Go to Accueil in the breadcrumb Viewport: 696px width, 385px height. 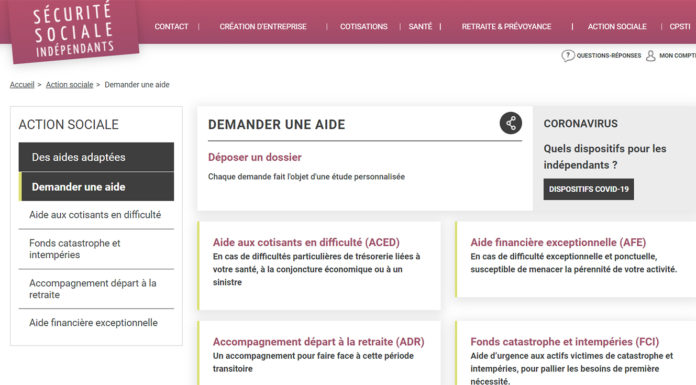[22, 84]
